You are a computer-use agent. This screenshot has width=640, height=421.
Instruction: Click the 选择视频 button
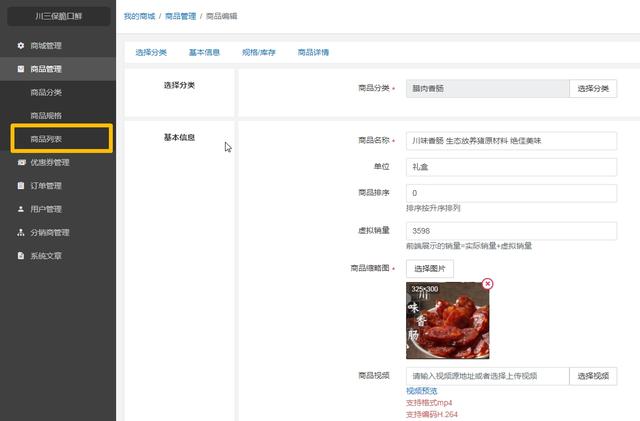593,376
